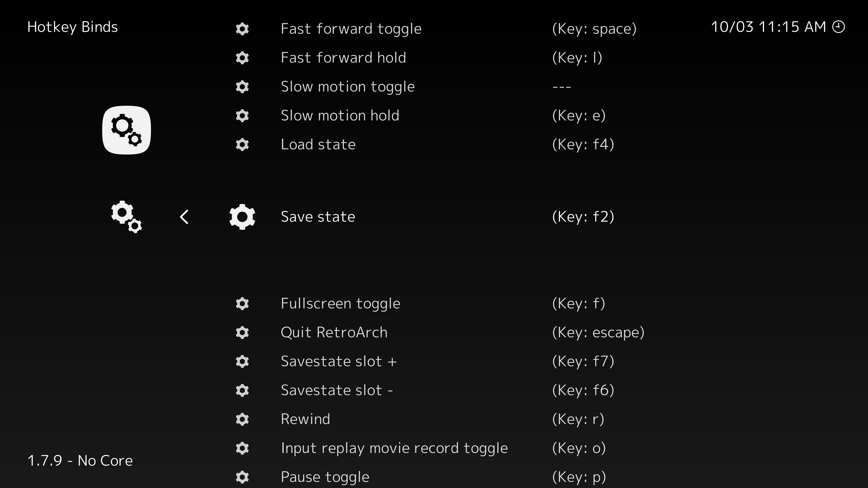Click the gear icon beside Rewind

[242, 419]
